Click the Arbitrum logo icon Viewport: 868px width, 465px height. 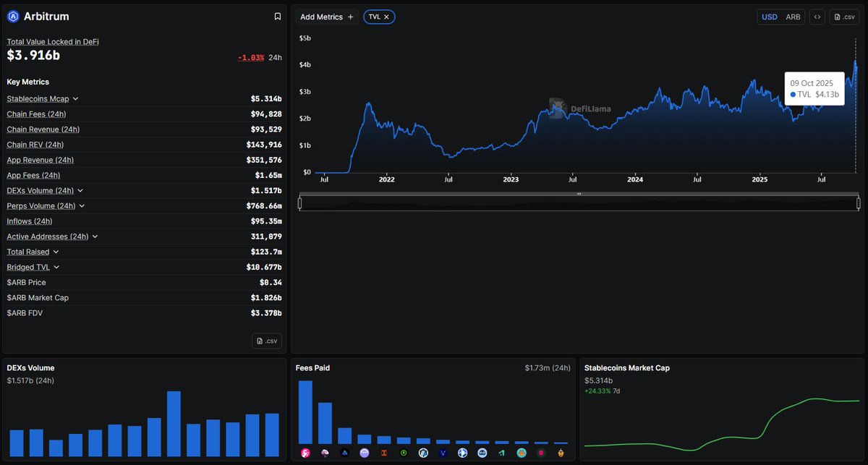[13, 17]
